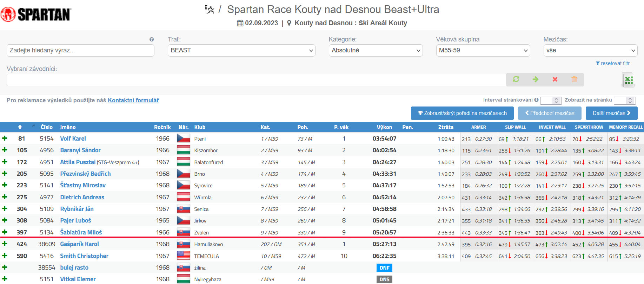Click the Czech flag in Volf Karel row

tap(183, 138)
